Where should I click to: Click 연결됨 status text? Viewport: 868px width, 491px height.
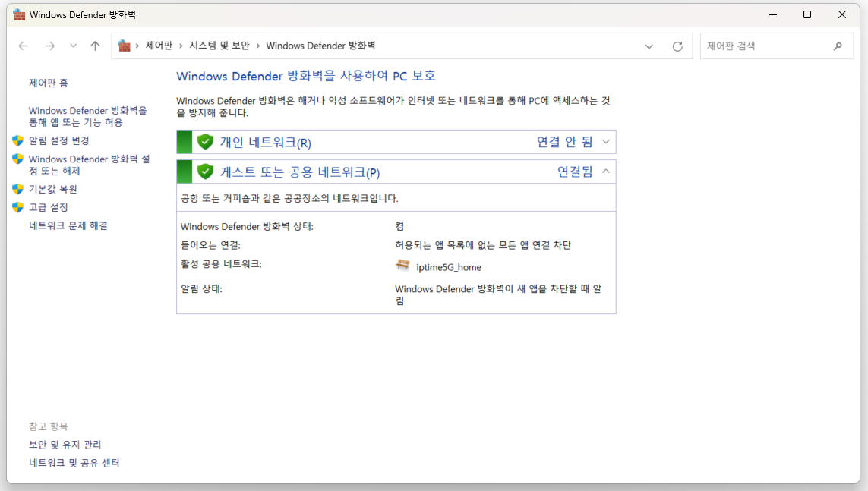click(x=575, y=172)
